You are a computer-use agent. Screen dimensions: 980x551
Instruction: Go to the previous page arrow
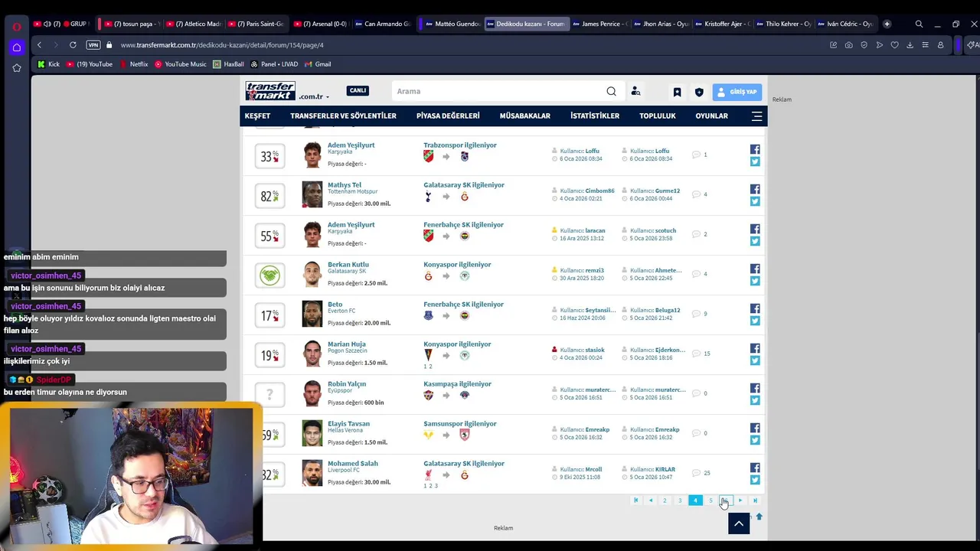[x=651, y=500]
